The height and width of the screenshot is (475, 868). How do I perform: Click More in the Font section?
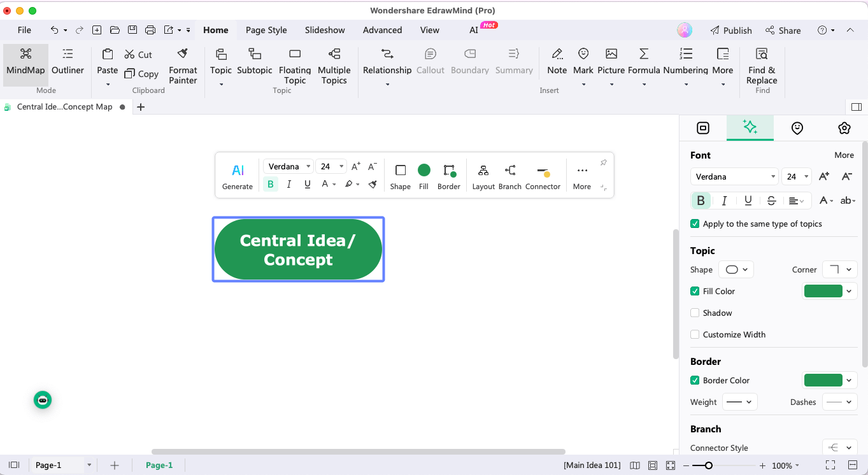click(x=844, y=155)
